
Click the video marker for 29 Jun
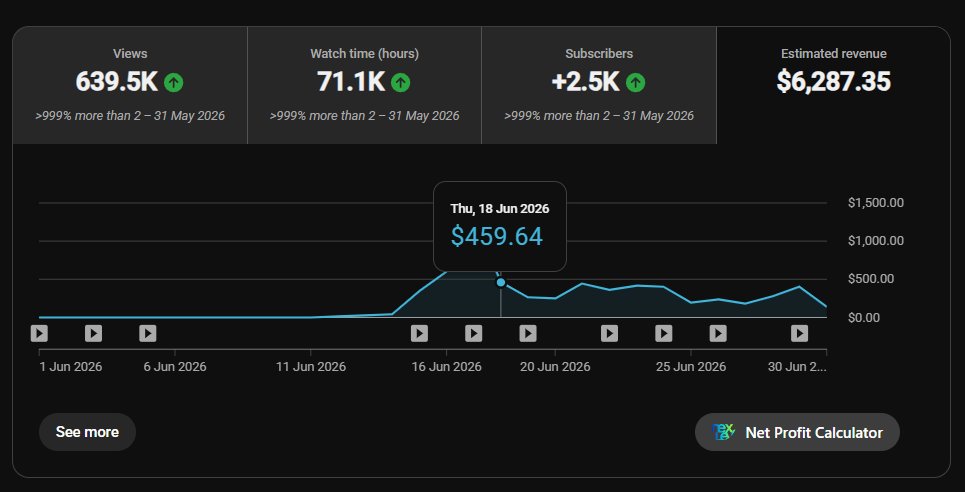click(799, 334)
